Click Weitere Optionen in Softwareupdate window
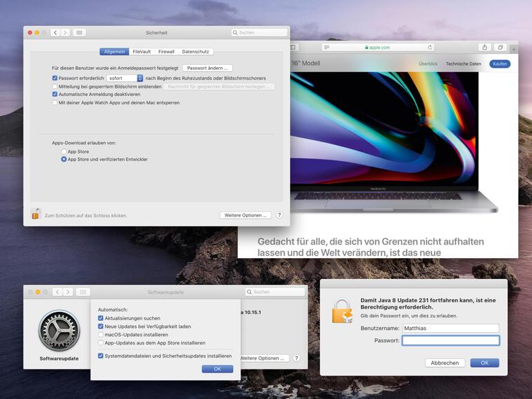 click(265, 358)
